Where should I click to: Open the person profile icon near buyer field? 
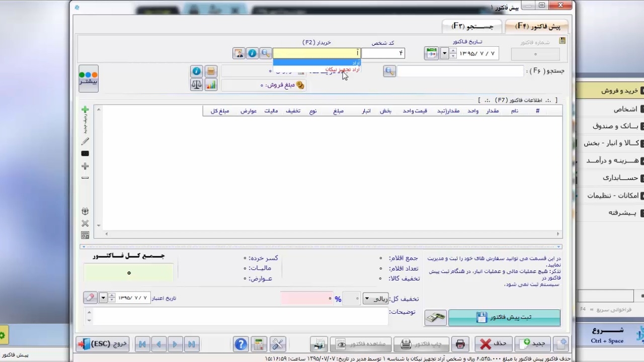tap(238, 53)
